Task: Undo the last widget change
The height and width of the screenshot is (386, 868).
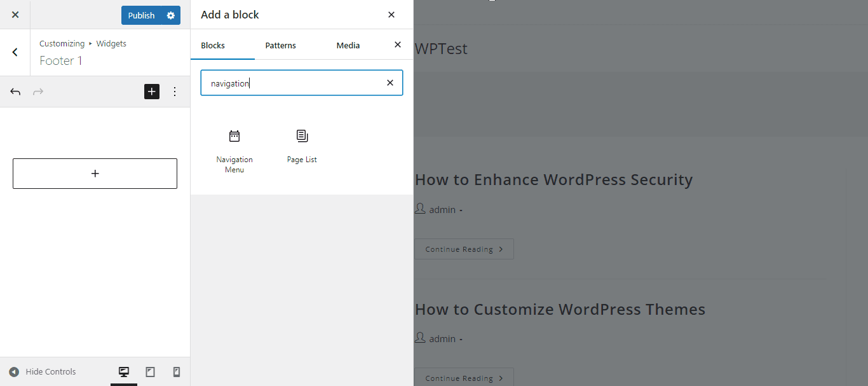Action: tap(15, 92)
